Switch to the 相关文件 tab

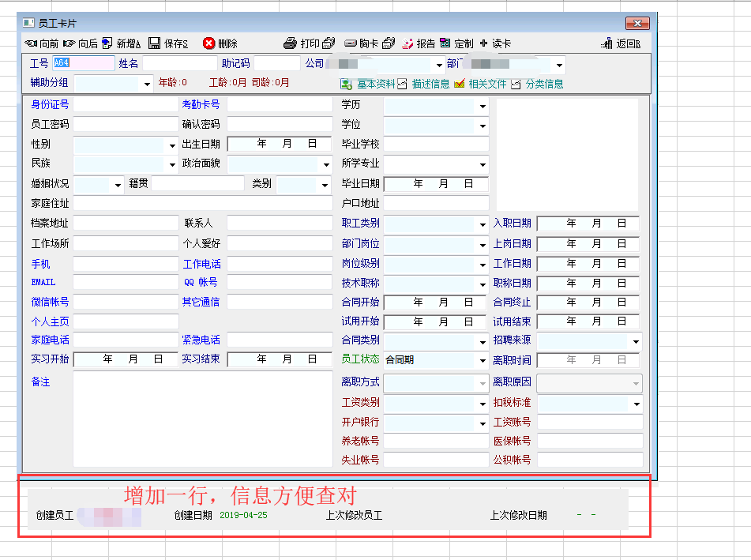[480, 84]
